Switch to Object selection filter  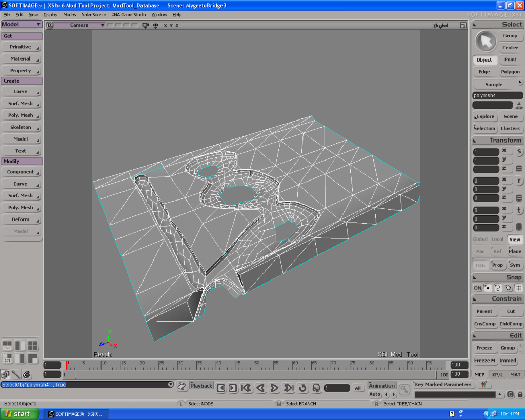484,59
